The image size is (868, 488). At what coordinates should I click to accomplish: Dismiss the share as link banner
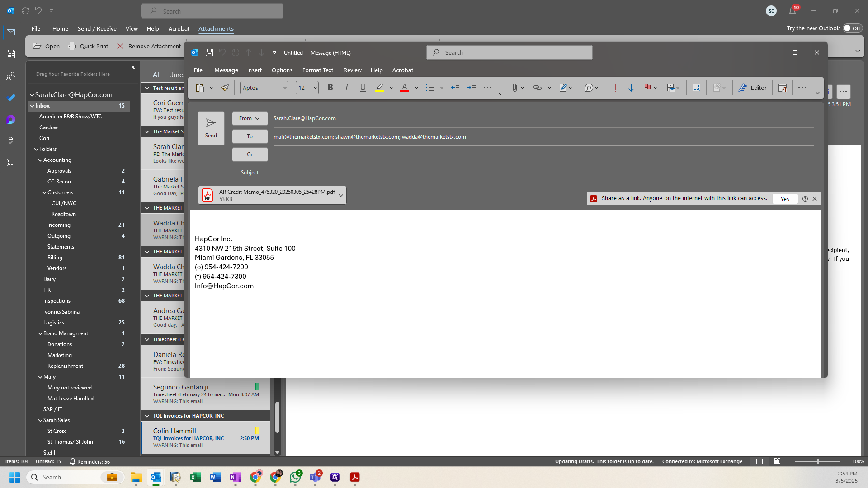(x=815, y=199)
